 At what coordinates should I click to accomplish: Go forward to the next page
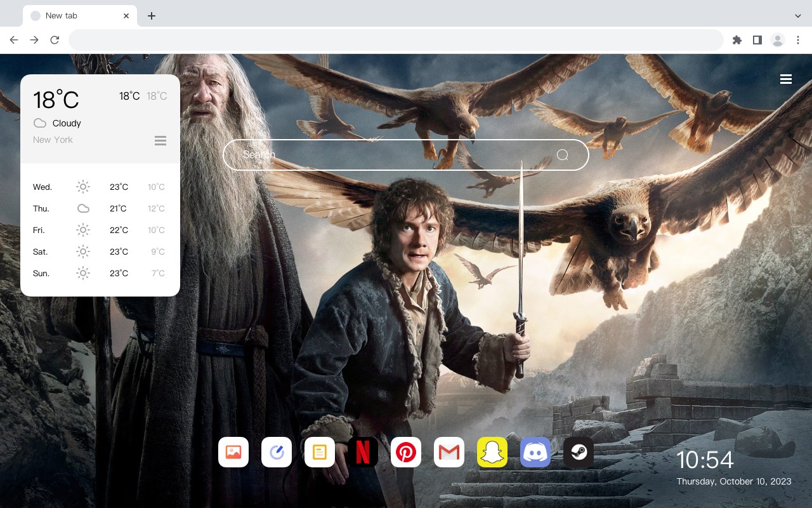(34, 40)
